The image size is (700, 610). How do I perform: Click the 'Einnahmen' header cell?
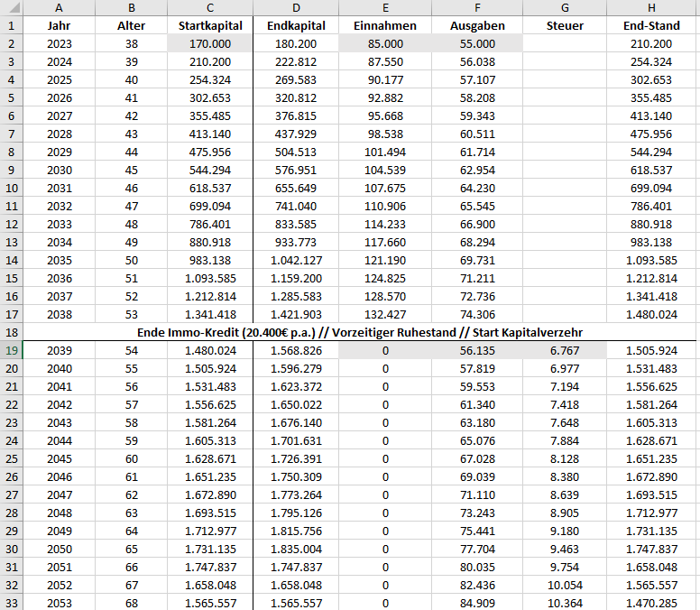385,26
